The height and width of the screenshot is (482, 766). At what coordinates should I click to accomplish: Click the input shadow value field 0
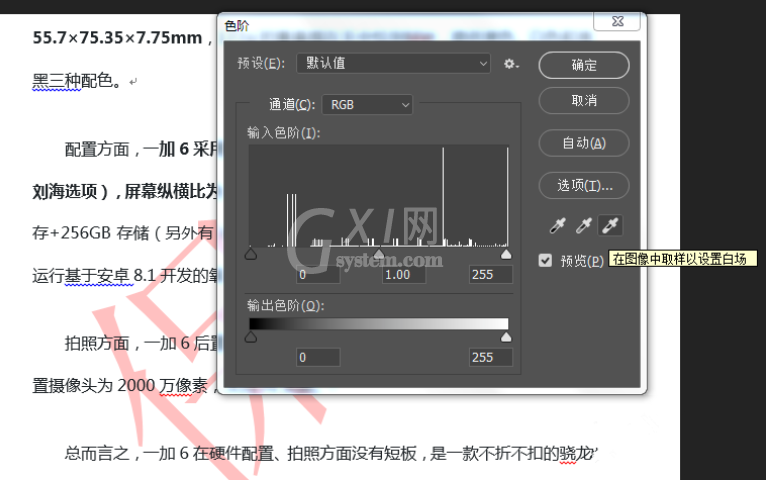[318, 274]
